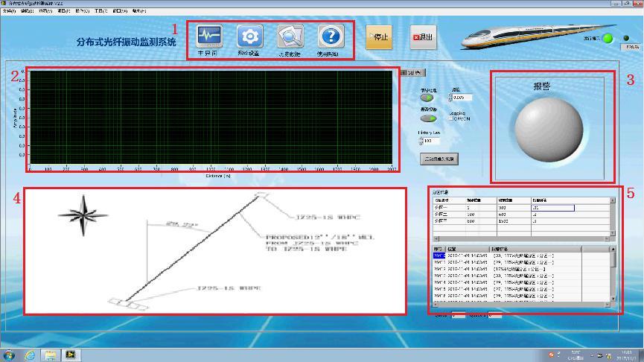644x362 pixels.
Task: Open the history data magnifier icon
Action: (x=290, y=36)
